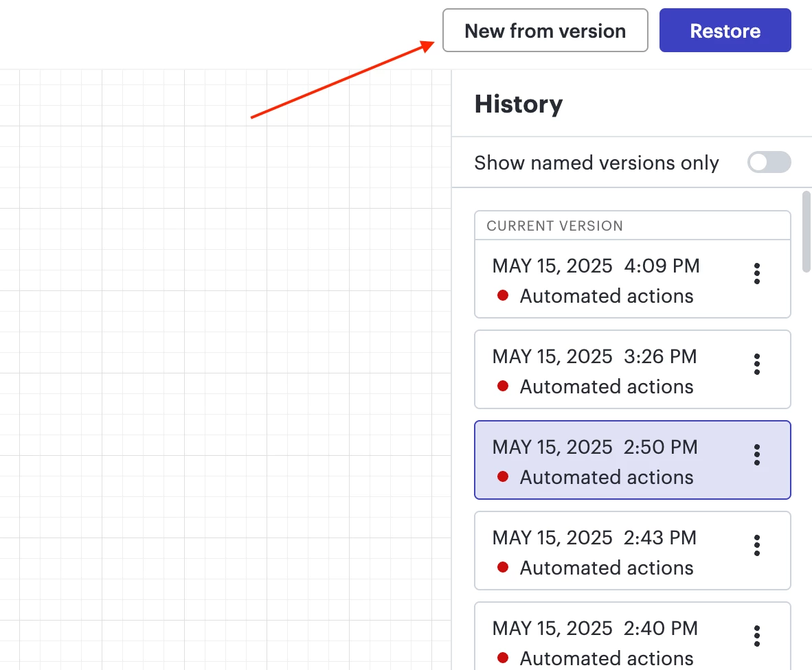
Task: Click the CURRENT VERSION label
Action: (x=554, y=226)
